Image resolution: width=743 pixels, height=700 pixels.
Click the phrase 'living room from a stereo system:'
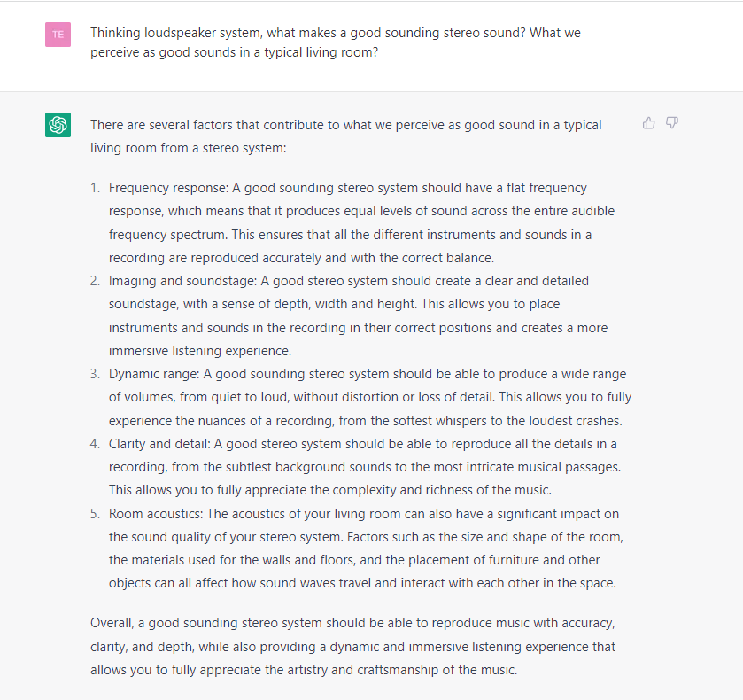[x=189, y=148]
